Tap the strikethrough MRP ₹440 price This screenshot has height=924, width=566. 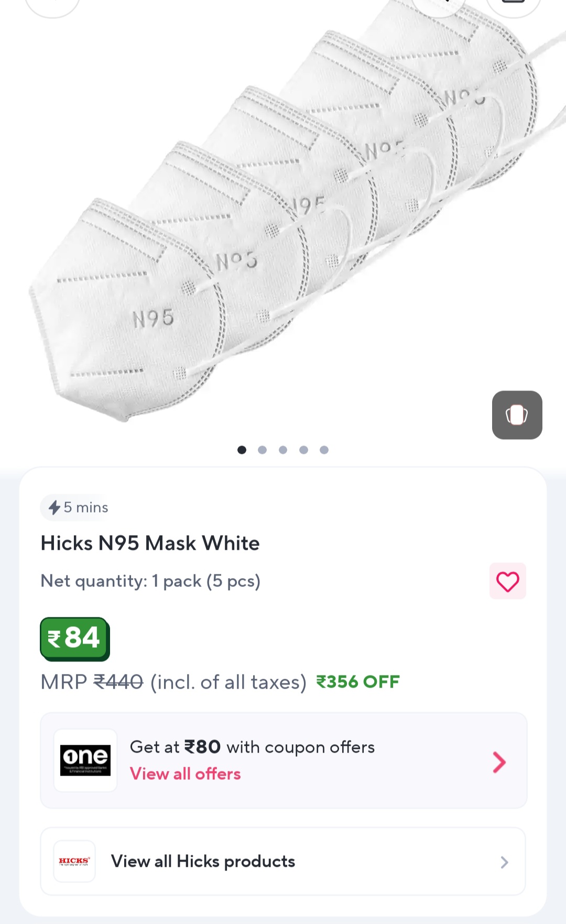tap(118, 682)
